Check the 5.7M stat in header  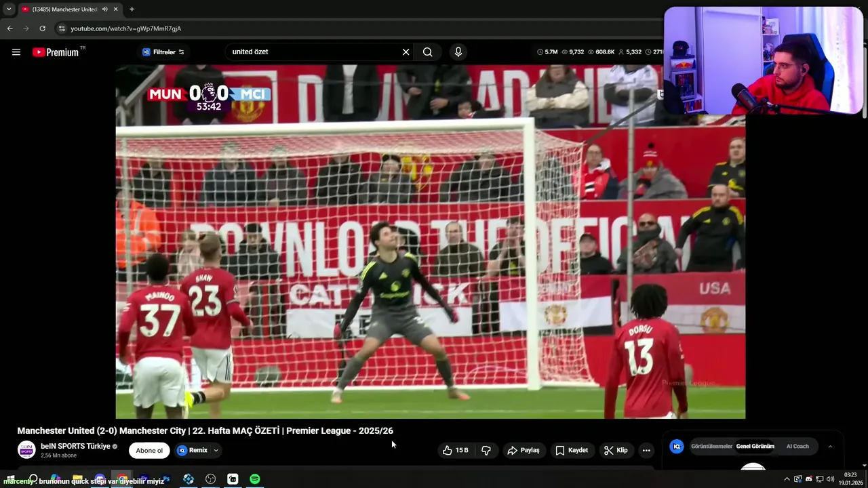coord(547,52)
